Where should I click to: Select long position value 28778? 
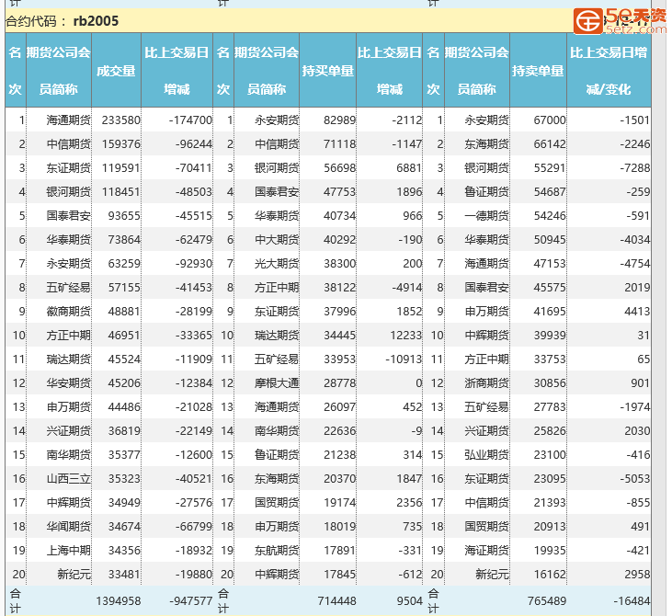pyautogui.click(x=340, y=382)
